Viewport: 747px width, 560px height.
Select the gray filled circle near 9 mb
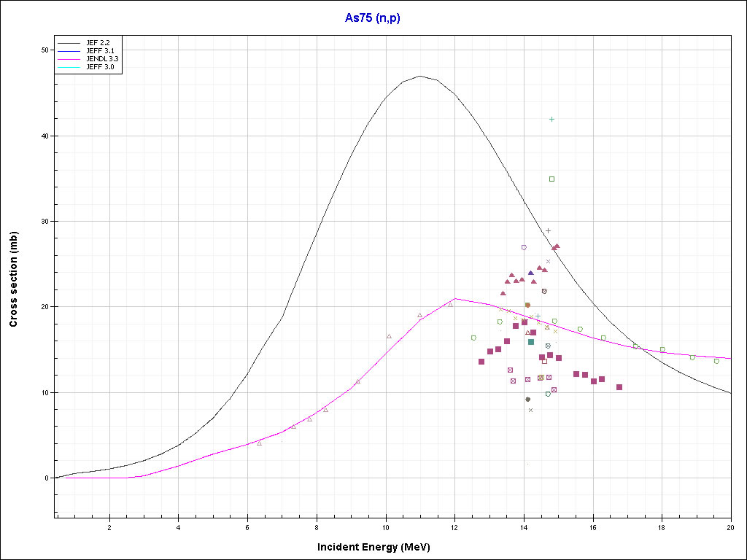527,399
